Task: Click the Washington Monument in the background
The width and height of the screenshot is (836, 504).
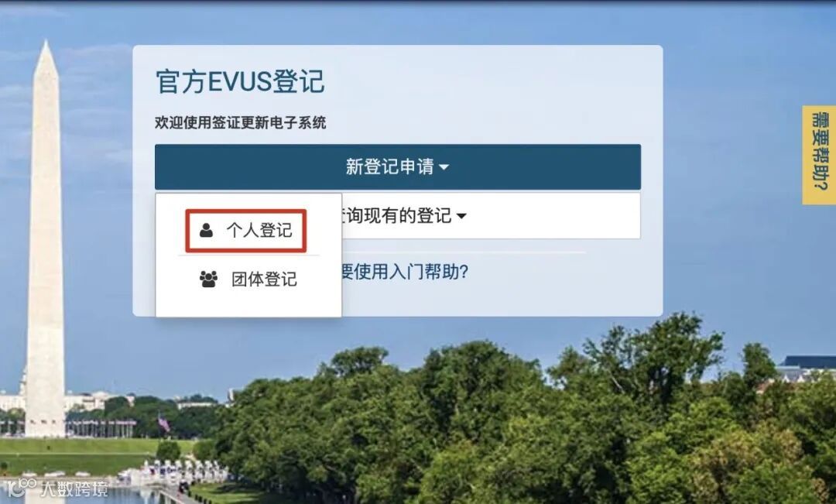Action: click(46, 240)
